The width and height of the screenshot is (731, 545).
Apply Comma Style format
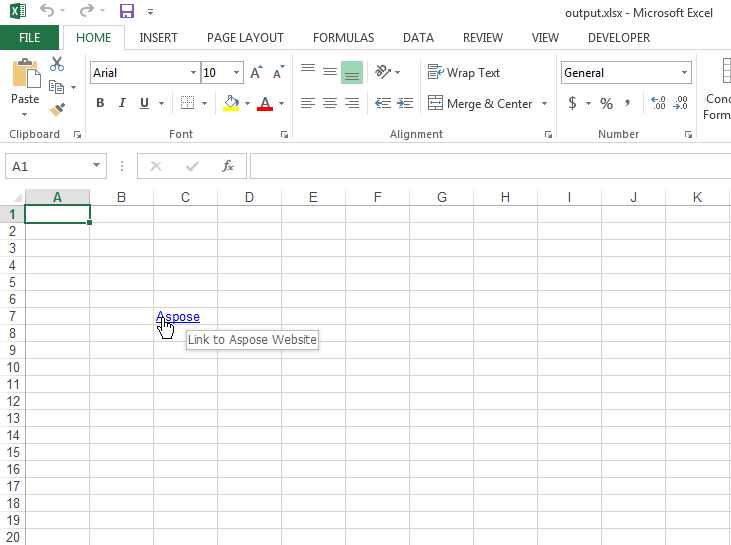628,103
